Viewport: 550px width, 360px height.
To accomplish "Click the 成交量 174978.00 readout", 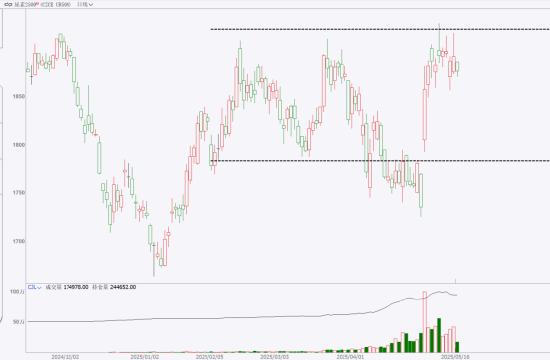I will (67, 287).
